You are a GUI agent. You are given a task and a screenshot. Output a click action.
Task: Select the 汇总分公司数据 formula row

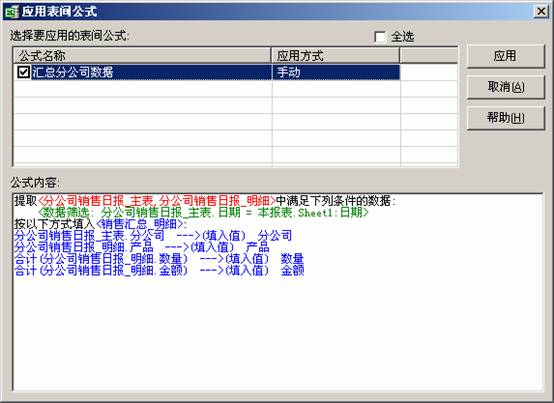pos(207,72)
